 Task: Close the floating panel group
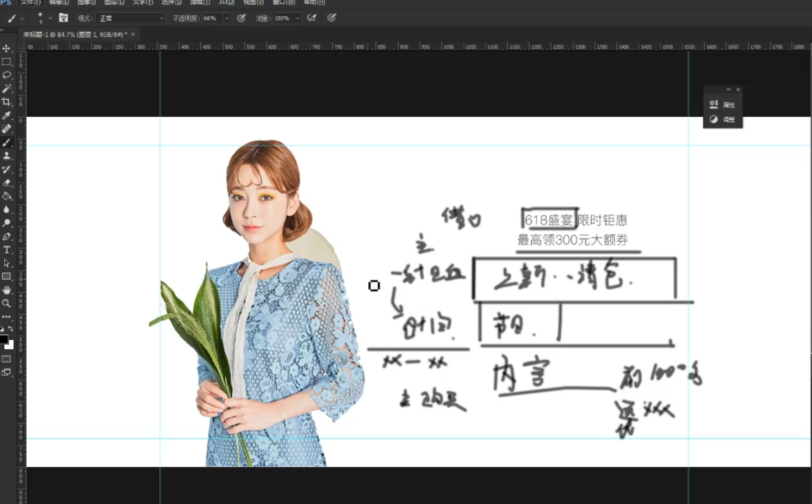point(738,90)
